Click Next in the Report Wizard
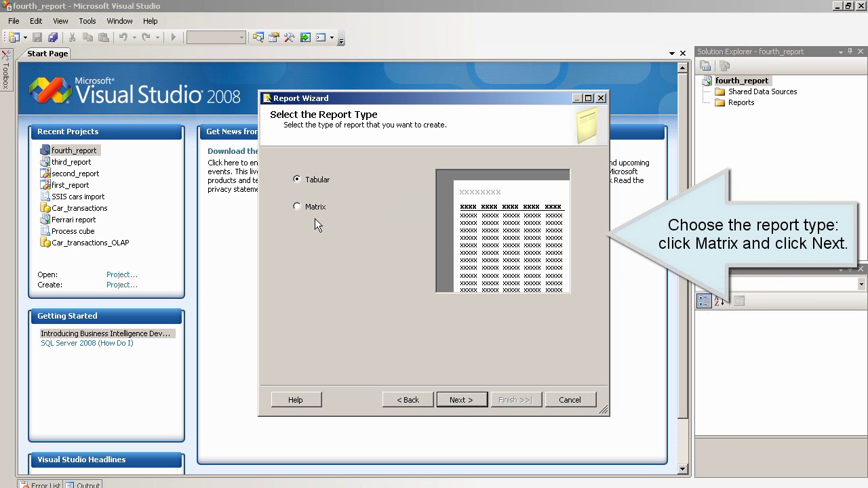868x488 pixels. point(461,400)
